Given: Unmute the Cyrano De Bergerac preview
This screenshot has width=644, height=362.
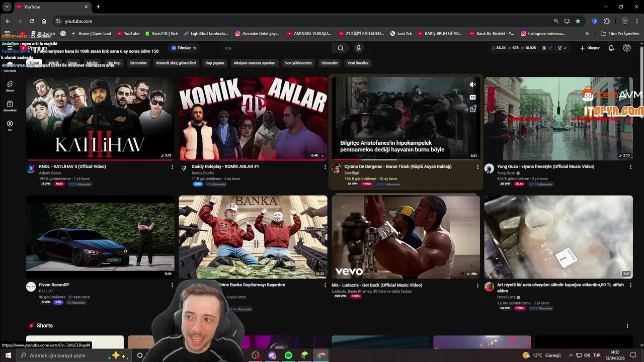Looking at the screenshot, I should pos(472,85).
